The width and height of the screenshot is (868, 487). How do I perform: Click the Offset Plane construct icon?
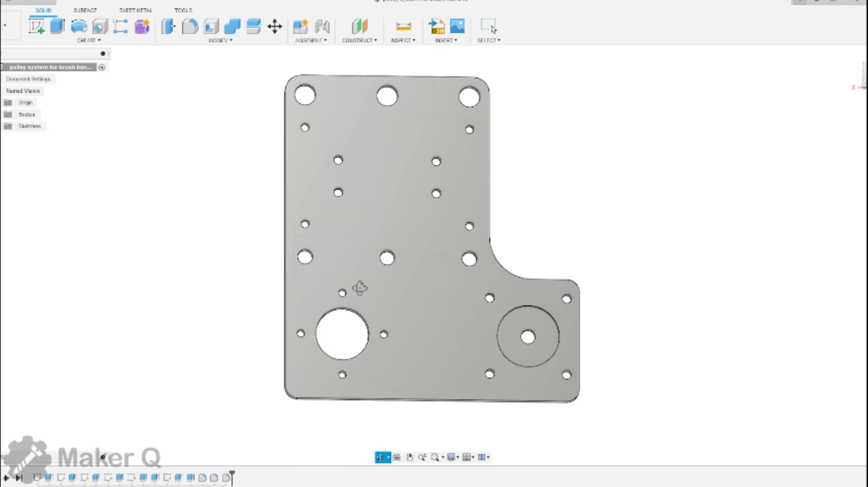(359, 26)
